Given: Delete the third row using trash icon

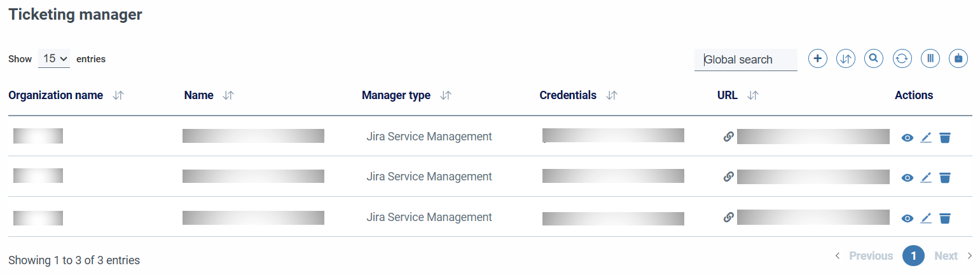Looking at the screenshot, I should click(945, 218).
